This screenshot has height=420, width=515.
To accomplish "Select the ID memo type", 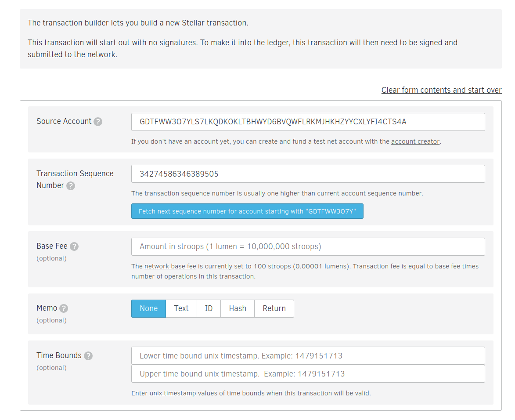I will pos(209,308).
